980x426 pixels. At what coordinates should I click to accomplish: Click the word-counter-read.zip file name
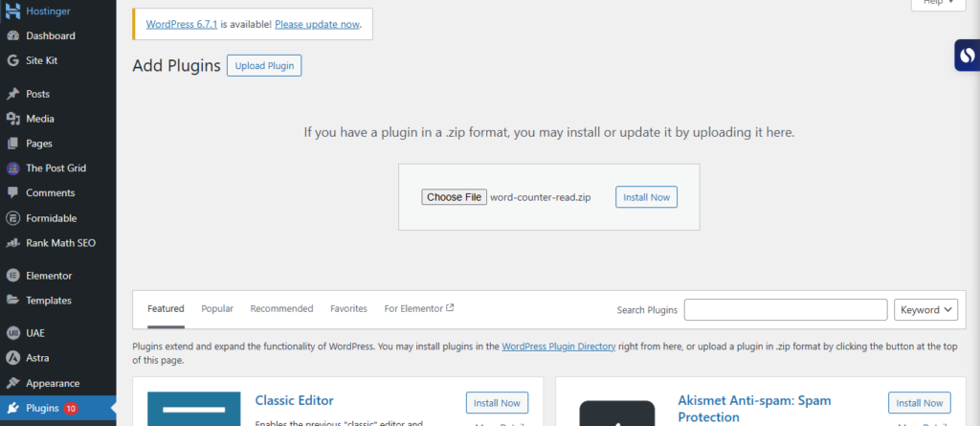tap(541, 197)
